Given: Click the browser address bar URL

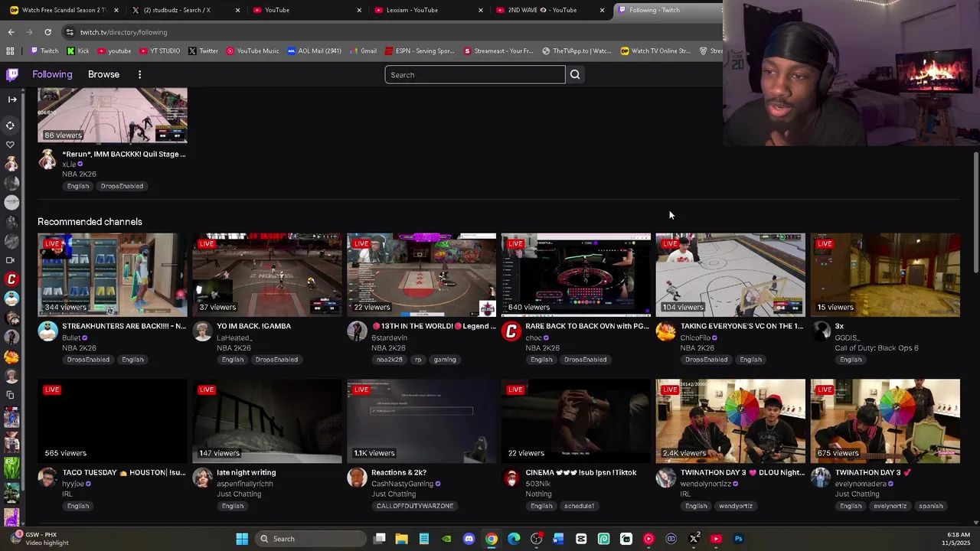Looking at the screenshot, I should [x=123, y=32].
